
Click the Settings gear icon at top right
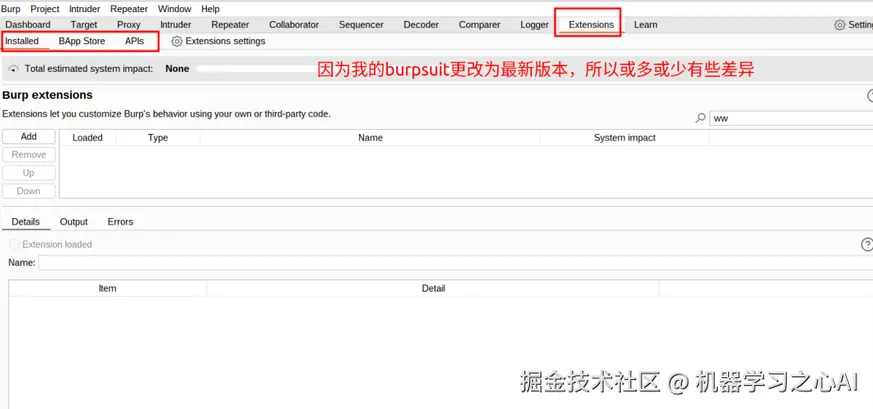coord(839,24)
